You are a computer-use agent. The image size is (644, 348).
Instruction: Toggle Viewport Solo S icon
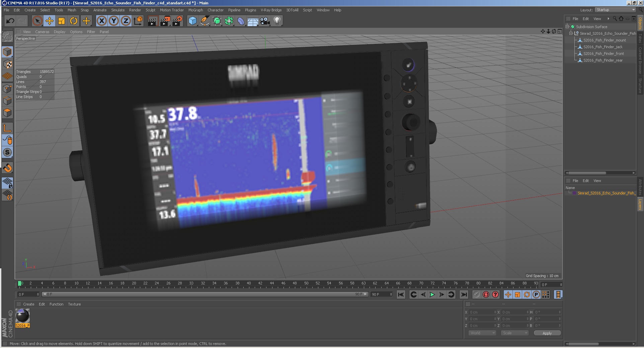tap(7, 152)
